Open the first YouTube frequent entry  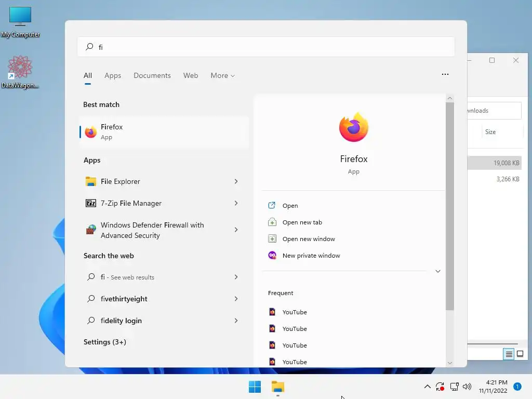tap(295, 312)
